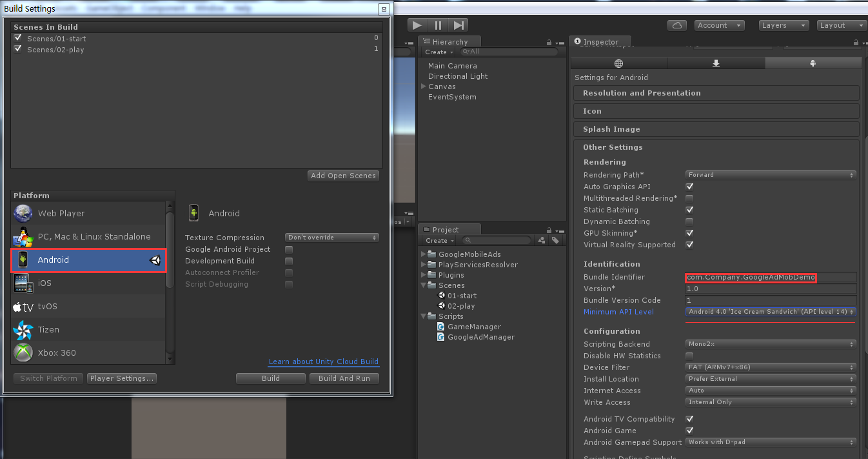868x459 pixels.
Task: Open the Layers dropdown
Action: (783, 25)
